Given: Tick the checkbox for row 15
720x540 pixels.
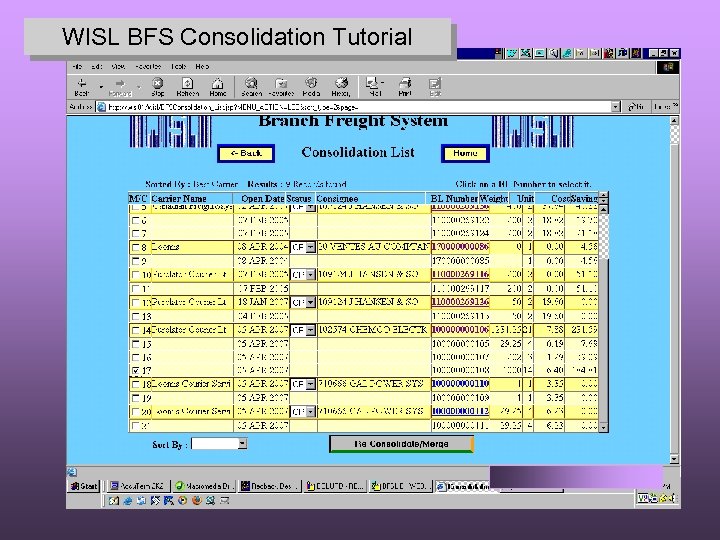Looking at the screenshot, I should (x=135, y=344).
